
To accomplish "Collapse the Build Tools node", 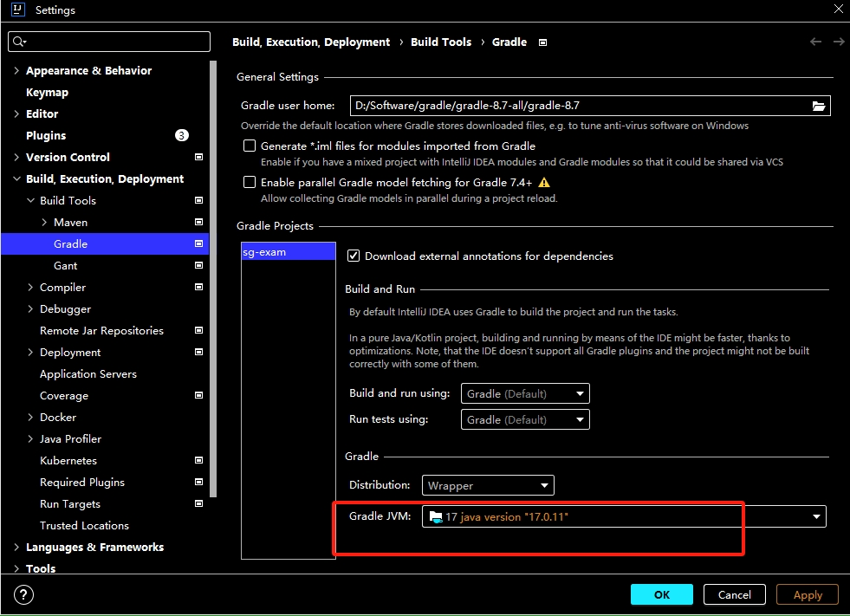I will pos(30,201).
